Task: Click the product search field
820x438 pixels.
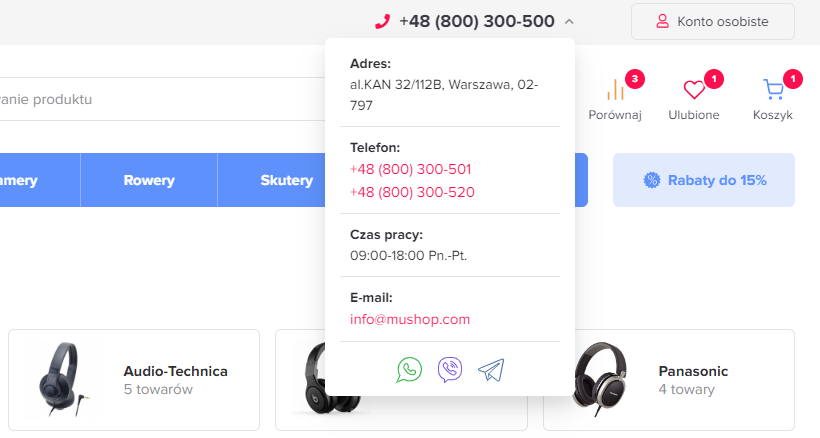Action: tap(162, 99)
